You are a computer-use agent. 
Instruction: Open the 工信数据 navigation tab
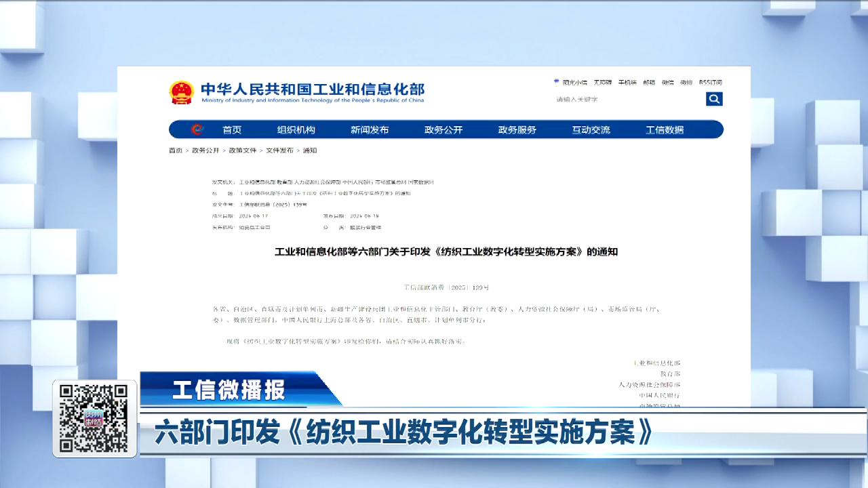tap(665, 129)
